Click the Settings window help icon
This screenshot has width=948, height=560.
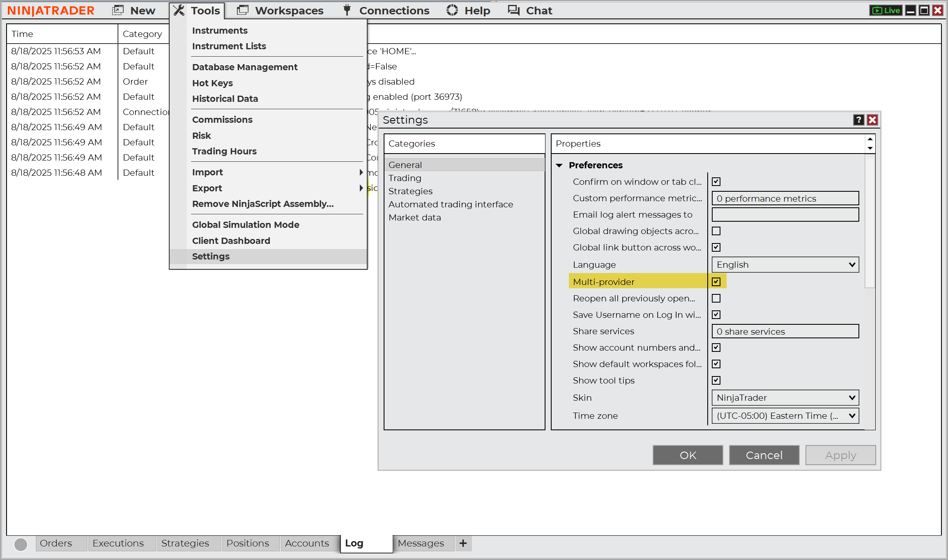pyautogui.click(x=859, y=120)
